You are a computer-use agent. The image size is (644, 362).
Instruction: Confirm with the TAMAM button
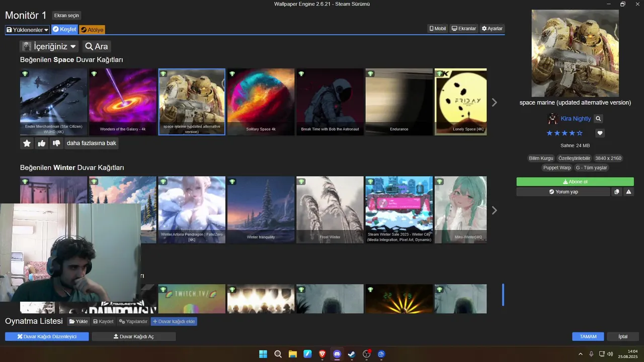pos(588,336)
